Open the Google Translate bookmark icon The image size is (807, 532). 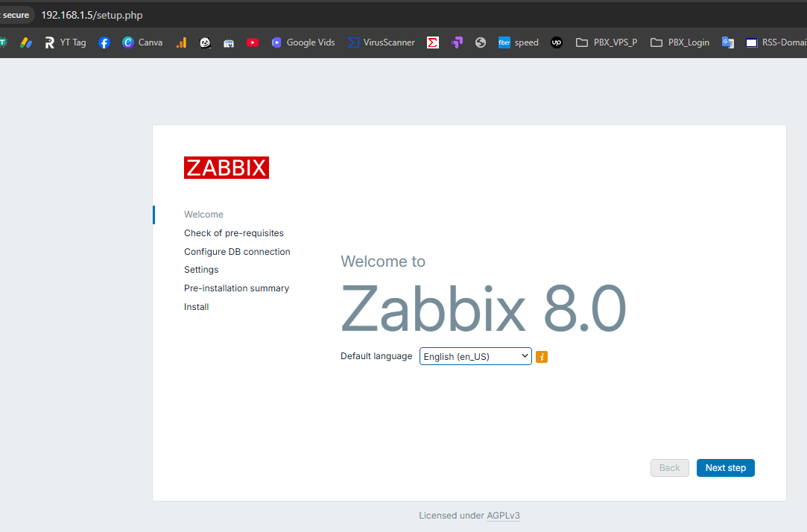[x=728, y=42]
